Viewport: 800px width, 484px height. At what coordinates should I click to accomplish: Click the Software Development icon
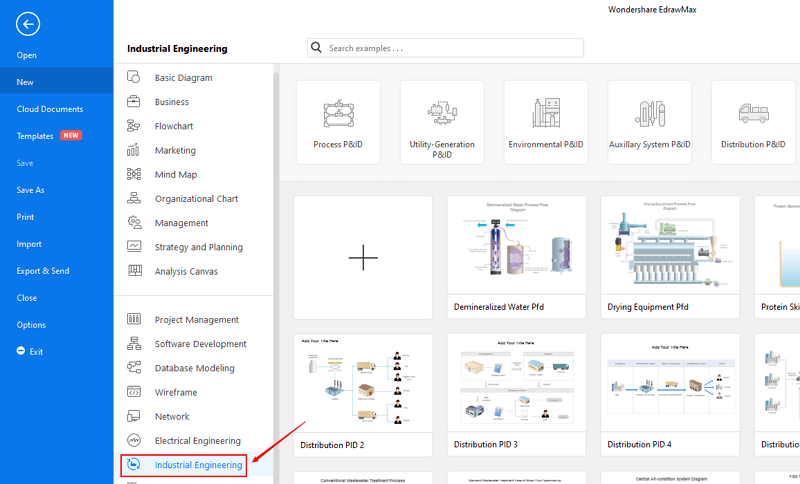coord(134,343)
